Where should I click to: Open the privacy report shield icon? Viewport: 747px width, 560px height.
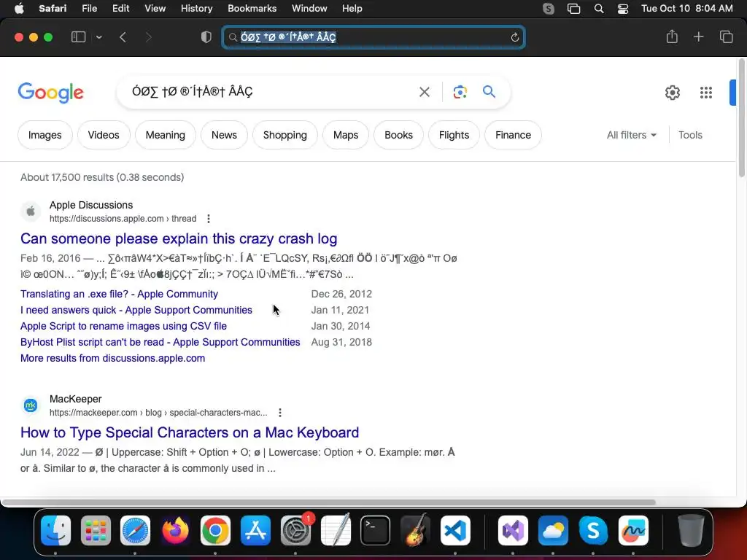(x=206, y=37)
